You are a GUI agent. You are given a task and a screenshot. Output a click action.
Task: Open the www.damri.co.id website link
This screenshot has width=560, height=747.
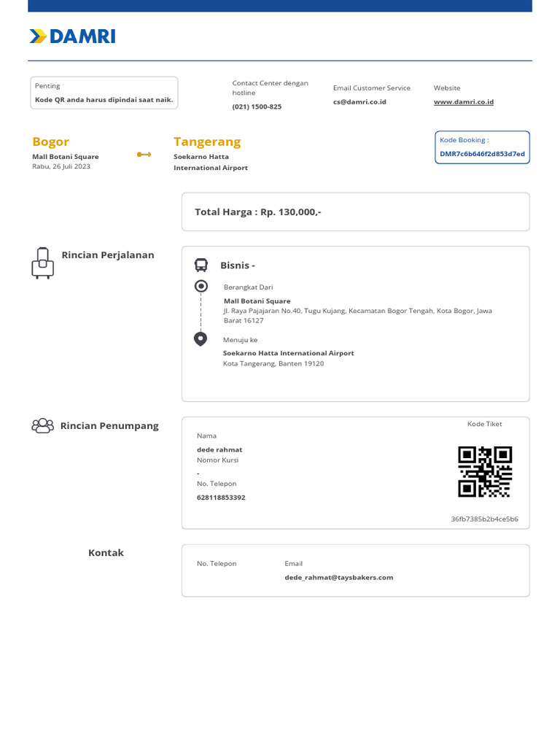coord(464,102)
